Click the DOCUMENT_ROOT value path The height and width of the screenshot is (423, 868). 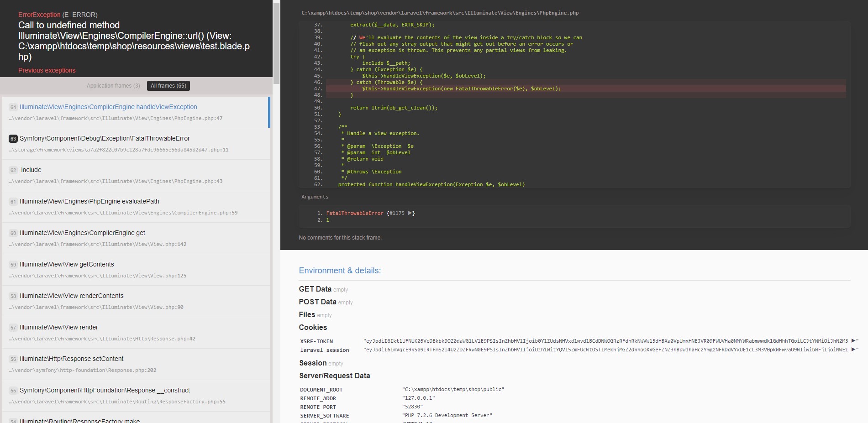click(453, 389)
